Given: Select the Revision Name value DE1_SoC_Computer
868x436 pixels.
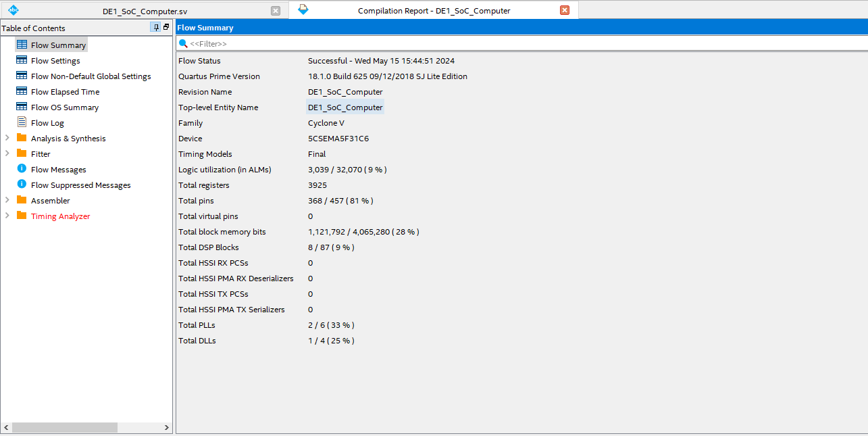Looking at the screenshot, I should tap(345, 92).
